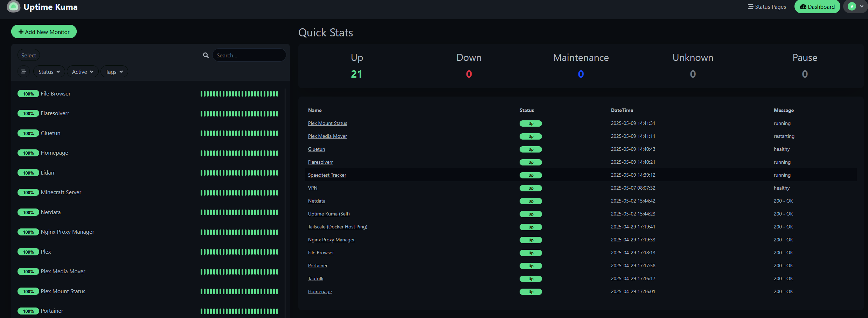Click the Lidarr heartbeat bar

coord(239,173)
